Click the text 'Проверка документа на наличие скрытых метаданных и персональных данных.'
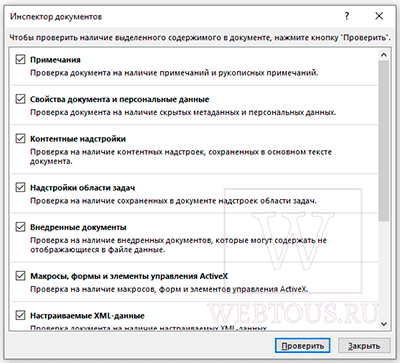Image resolution: width=400 pixels, height=363 pixels. point(183,112)
